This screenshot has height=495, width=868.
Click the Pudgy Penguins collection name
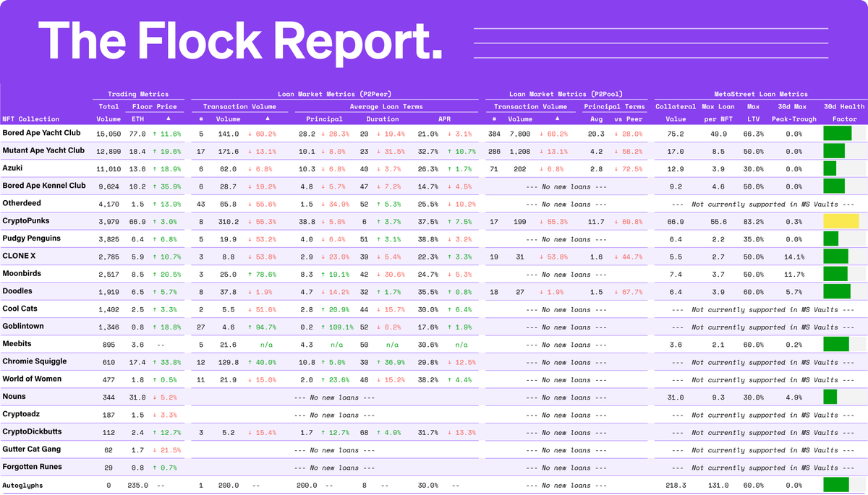(32, 238)
